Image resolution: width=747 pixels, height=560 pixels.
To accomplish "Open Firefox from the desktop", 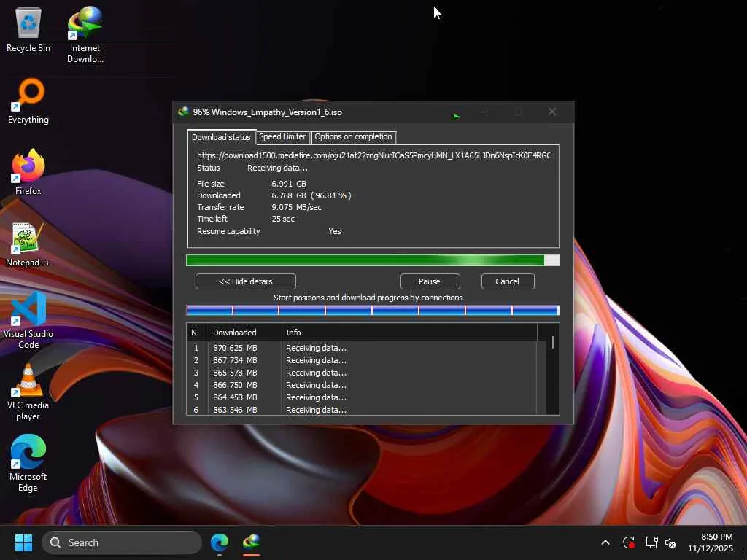I will pyautogui.click(x=28, y=168).
